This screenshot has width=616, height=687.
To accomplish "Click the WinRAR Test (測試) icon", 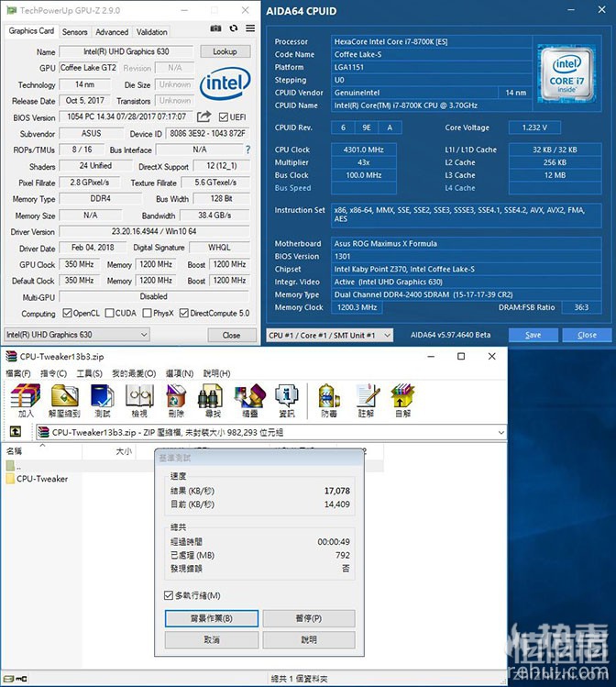I will (x=103, y=401).
